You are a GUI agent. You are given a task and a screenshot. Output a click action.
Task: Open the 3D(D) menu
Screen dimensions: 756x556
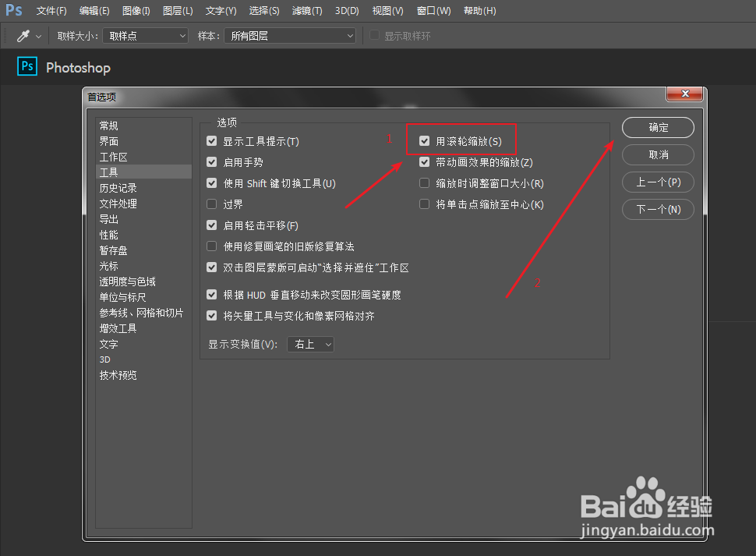347,11
